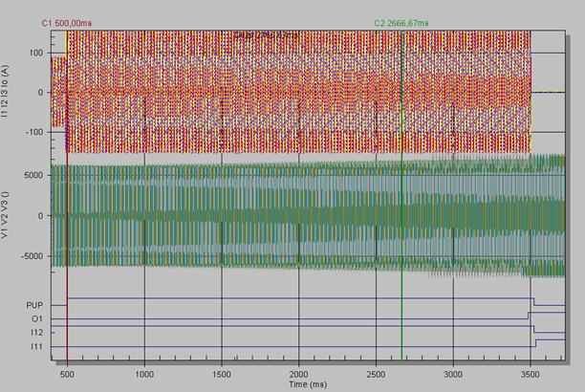
Task: Click the -100 current axis value
Action: (34, 132)
